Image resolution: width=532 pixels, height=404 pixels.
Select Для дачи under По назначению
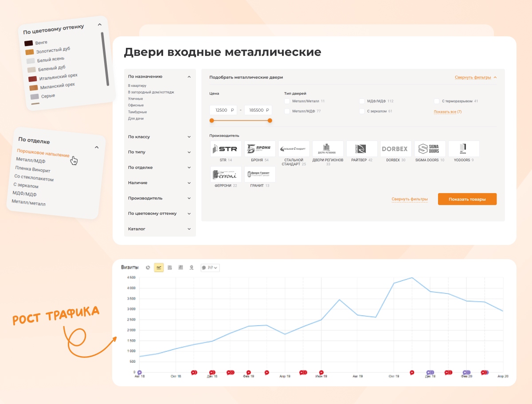pyautogui.click(x=136, y=119)
